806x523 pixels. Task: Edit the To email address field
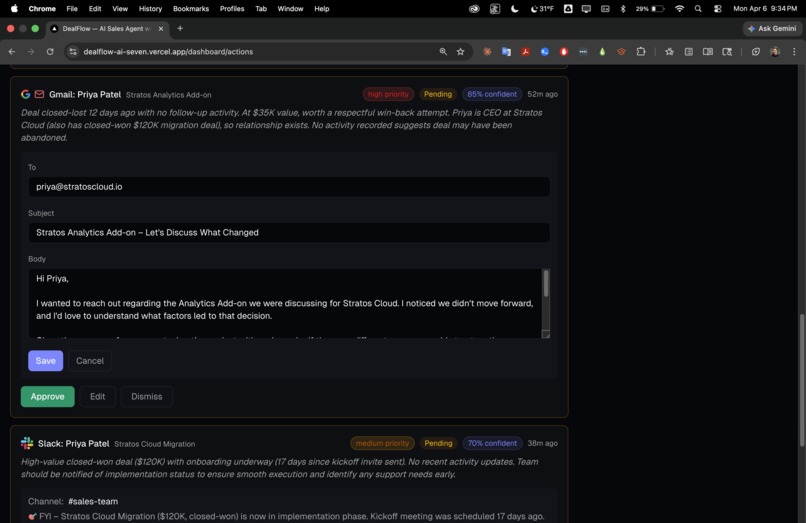coord(289,187)
